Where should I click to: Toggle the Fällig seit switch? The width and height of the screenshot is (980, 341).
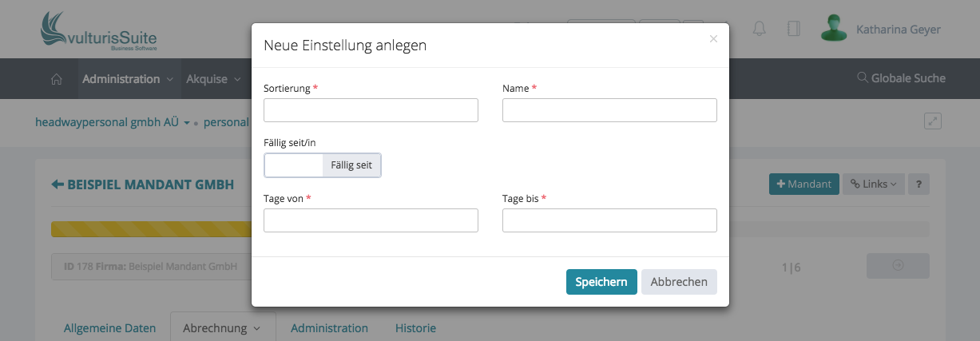click(x=323, y=165)
